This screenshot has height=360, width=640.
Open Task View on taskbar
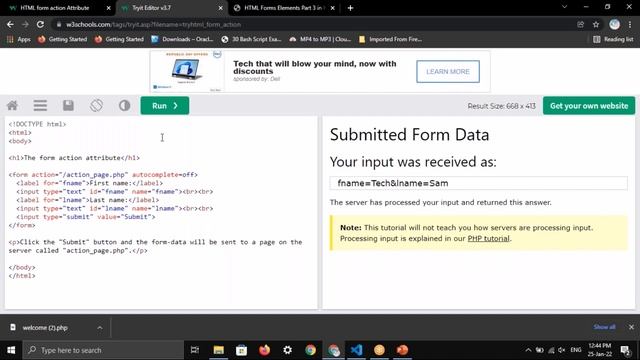[x=195, y=350]
